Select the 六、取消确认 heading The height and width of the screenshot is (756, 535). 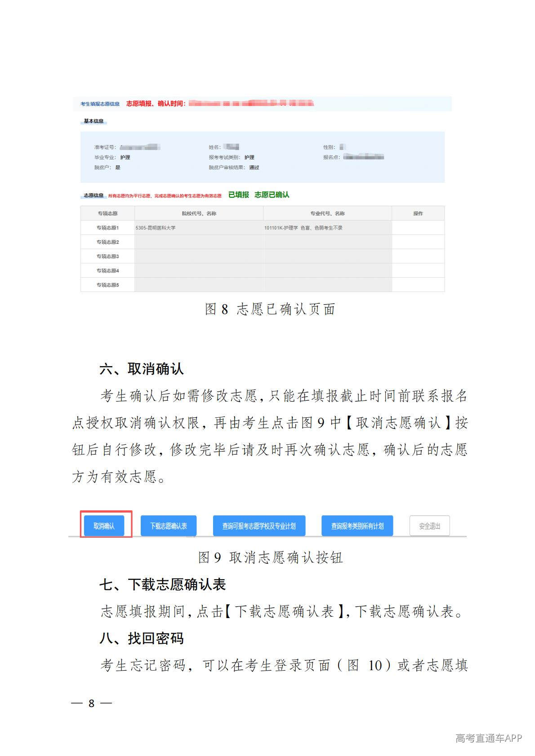(x=142, y=369)
